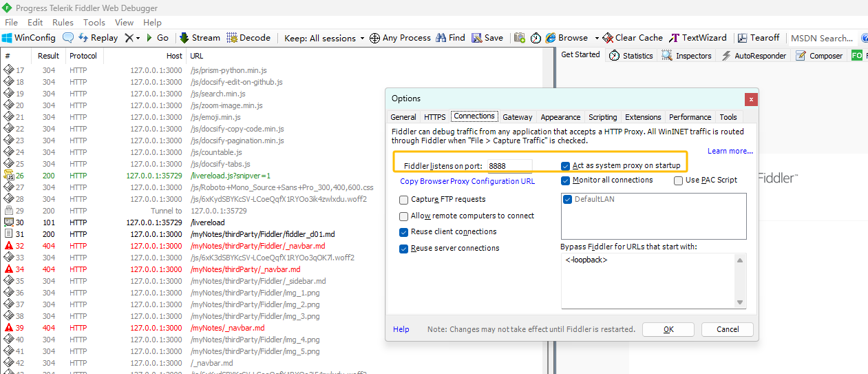
Task: Click Clear Cache in the toolbar
Action: pos(633,38)
